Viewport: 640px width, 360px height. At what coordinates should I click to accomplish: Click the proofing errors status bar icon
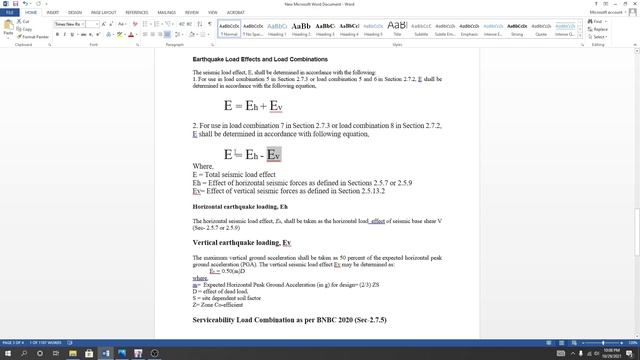[70, 343]
